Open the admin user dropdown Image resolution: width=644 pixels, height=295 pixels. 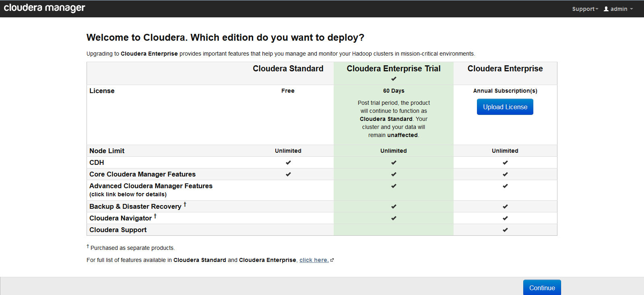618,9
